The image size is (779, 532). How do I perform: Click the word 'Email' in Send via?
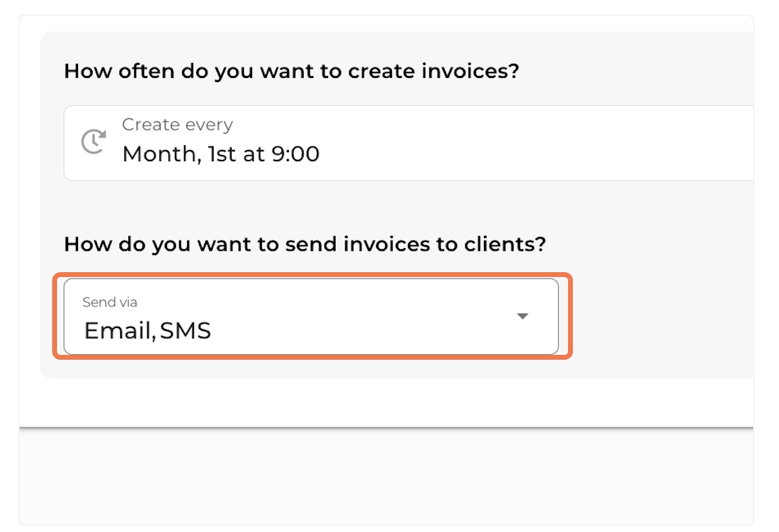pyautogui.click(x=118, y=331)
